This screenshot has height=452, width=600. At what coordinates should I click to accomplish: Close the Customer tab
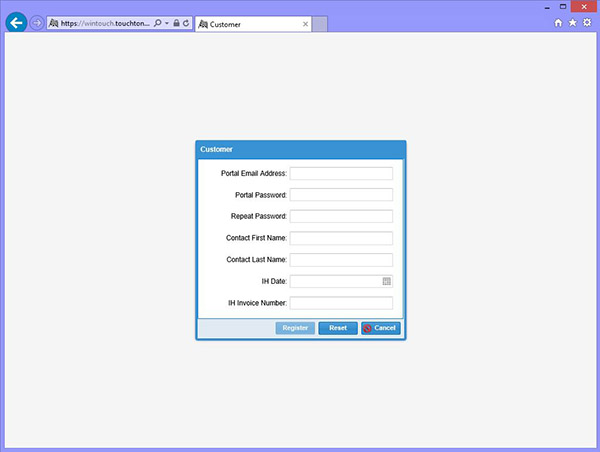(305, 24)
